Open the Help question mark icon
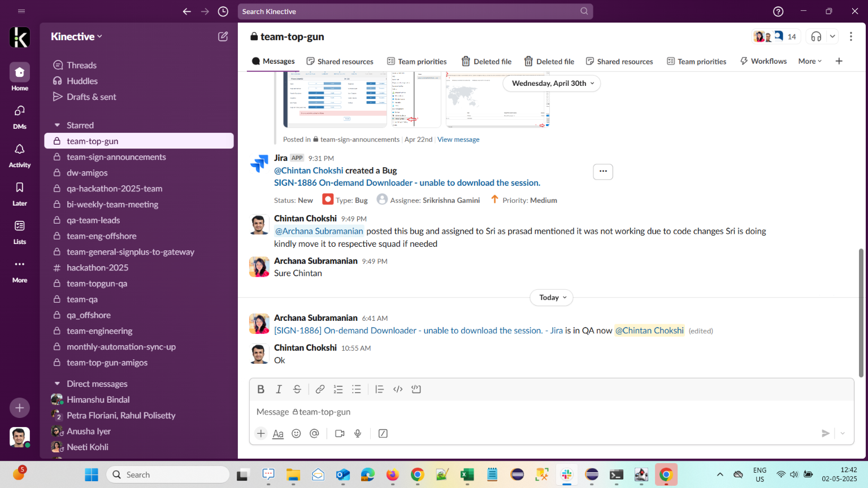 click(x=778, y=11)
